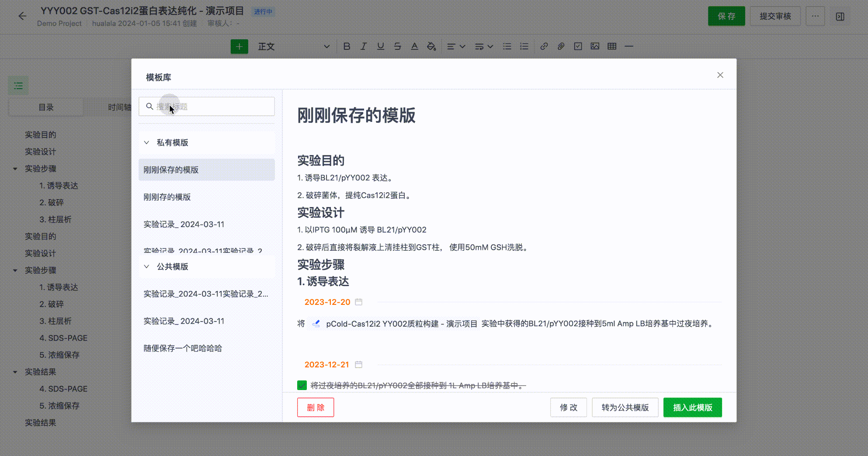Click the highlight fill color icon
This screenshot has height=456, width=868.
click(x=431, y=46)
